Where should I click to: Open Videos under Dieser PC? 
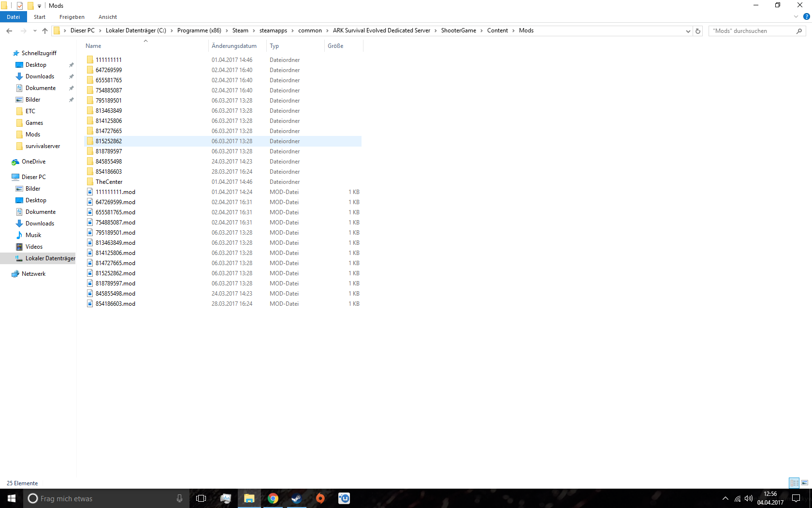(x=34, y=247)
